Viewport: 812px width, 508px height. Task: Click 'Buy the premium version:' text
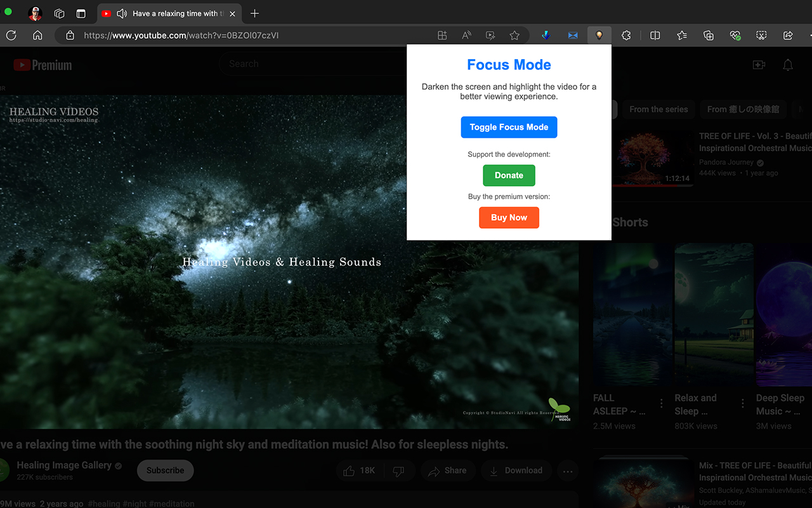[509, 196]
